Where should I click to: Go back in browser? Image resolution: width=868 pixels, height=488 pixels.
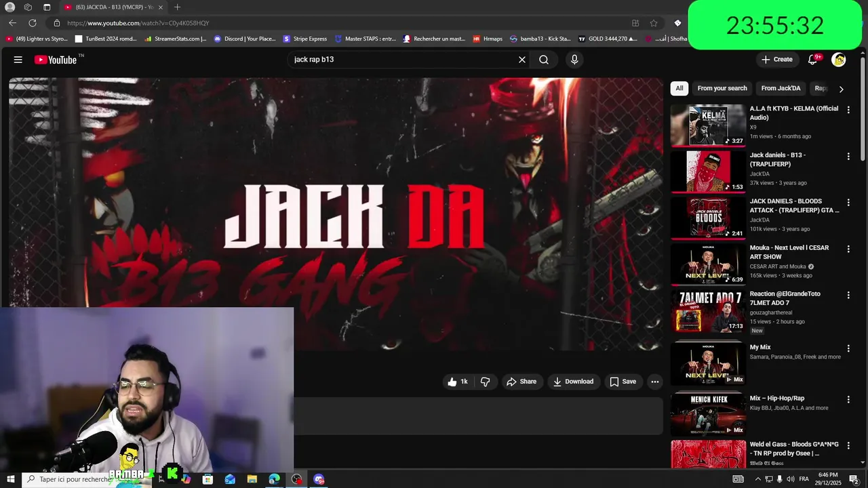(13, 23)
